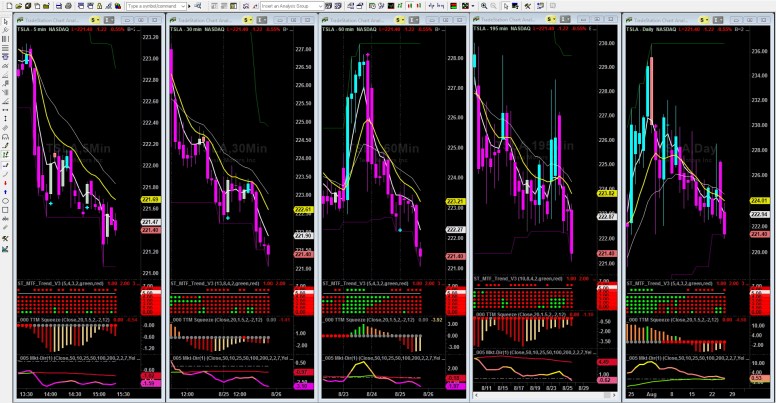Image resolution: width=776 pixels, height=403 pixels.
Task: Click the lock icon in top toolbar
Action: click(99, 6)
